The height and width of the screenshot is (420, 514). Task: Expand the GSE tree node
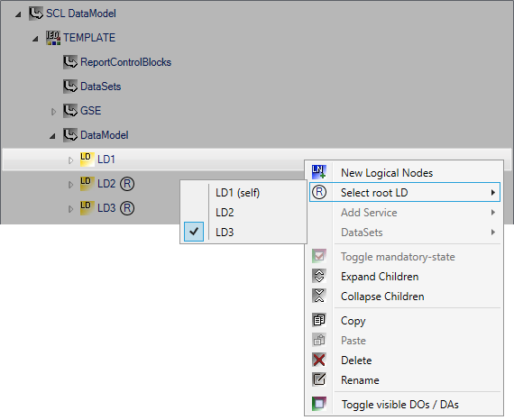tap(53, 112)
